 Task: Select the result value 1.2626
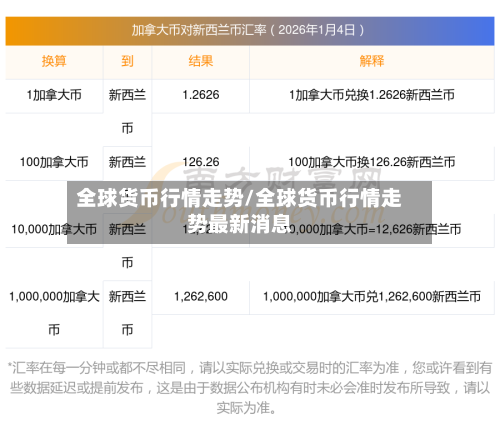[201, 95]
